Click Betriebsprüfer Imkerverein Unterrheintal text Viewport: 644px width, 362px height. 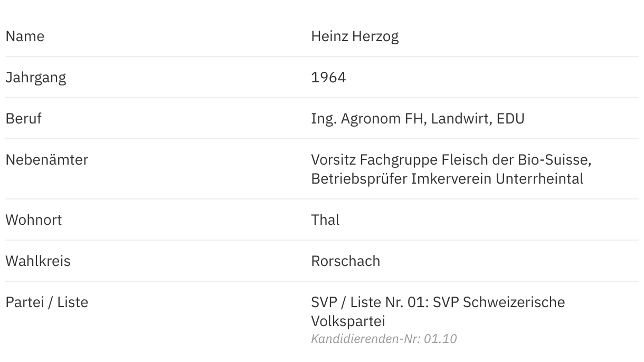[x=447, y=179]
